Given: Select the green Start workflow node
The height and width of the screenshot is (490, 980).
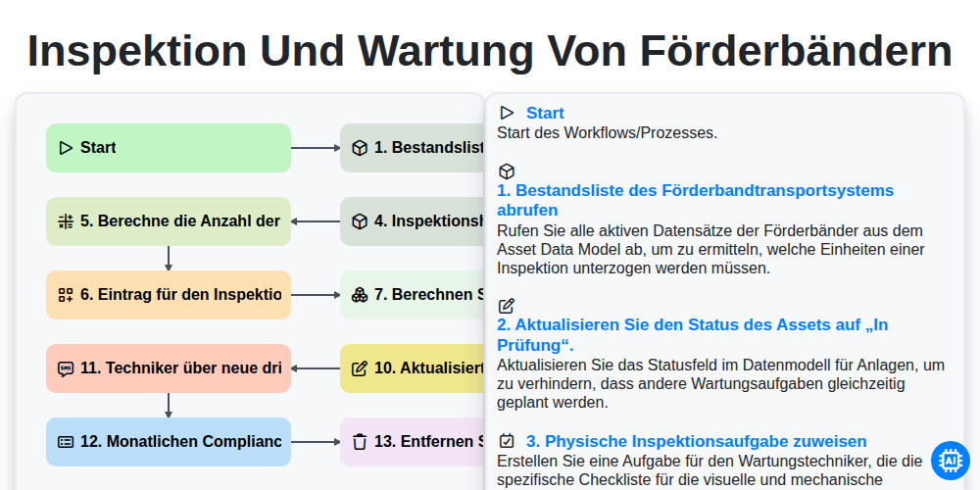Looking at the screenshot, I should [x=169, y=148].
